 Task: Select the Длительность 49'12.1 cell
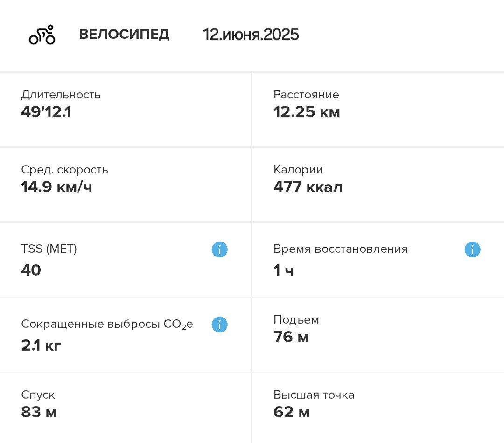(126, 110)
